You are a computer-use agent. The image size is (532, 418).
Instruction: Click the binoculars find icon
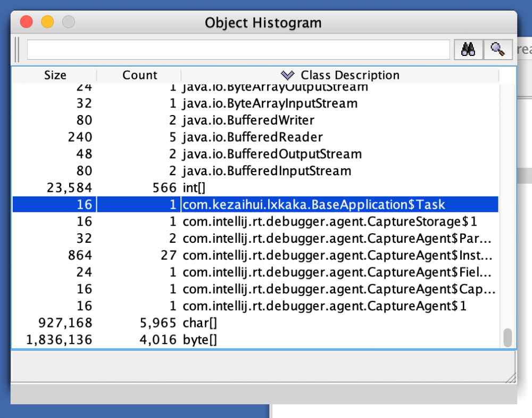pyautogui.click(x=468, y=50)
